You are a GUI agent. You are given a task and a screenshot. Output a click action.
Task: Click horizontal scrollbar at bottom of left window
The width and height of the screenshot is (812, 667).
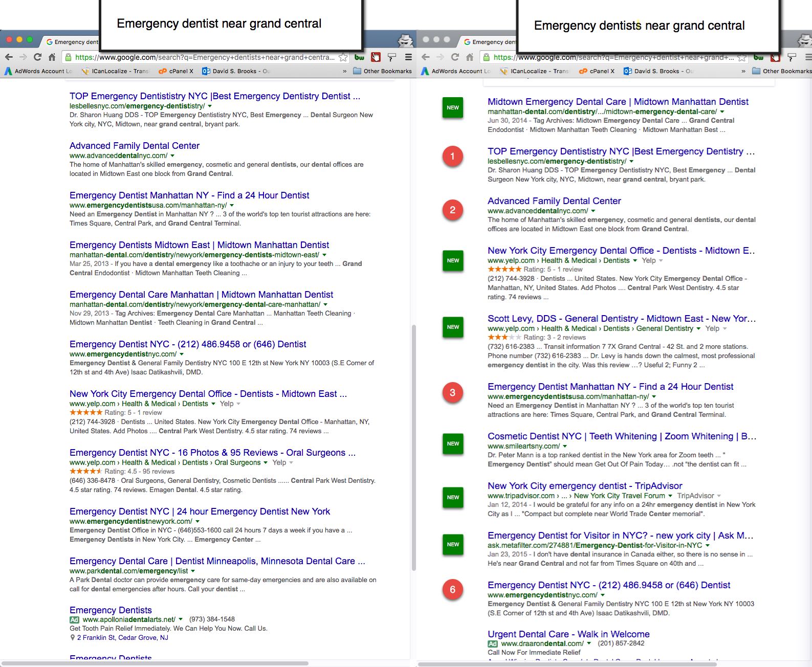[x=155, y=663]
